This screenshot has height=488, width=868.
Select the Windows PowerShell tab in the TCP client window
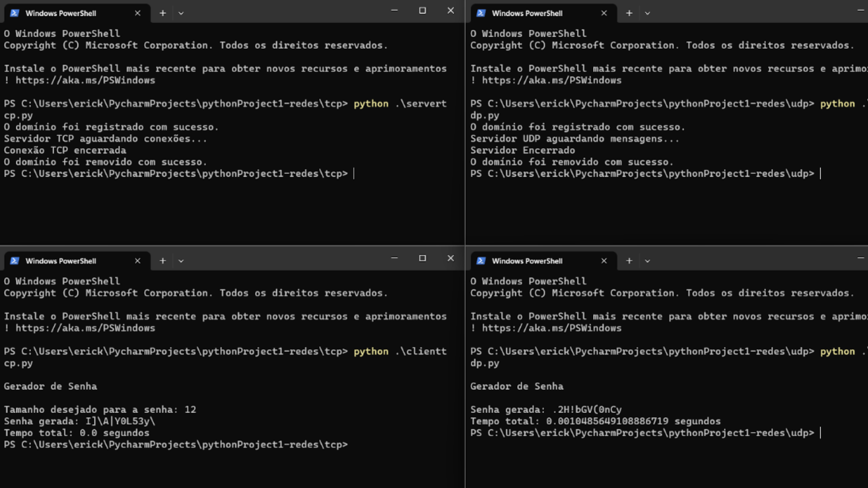[77, 261]
